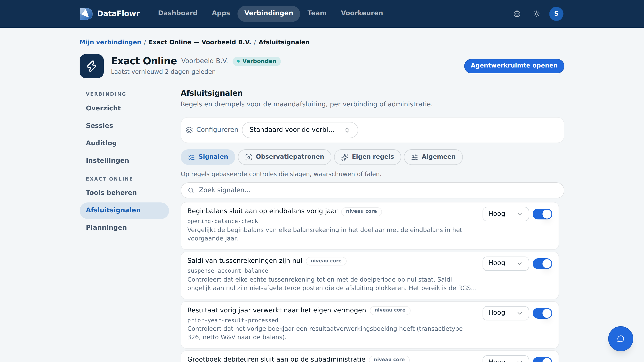Screen dimensions: 644x362
Task: Open Auditlog in the sidebar
Action: [x=124, y=143]
